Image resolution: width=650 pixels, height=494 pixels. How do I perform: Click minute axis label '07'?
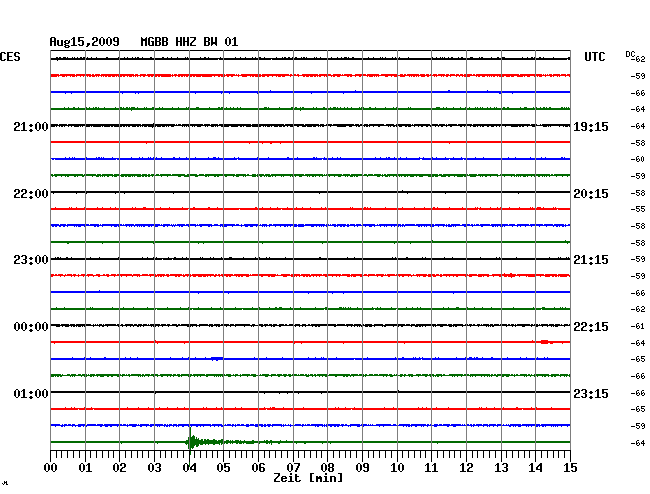click(x=293, y=467)
